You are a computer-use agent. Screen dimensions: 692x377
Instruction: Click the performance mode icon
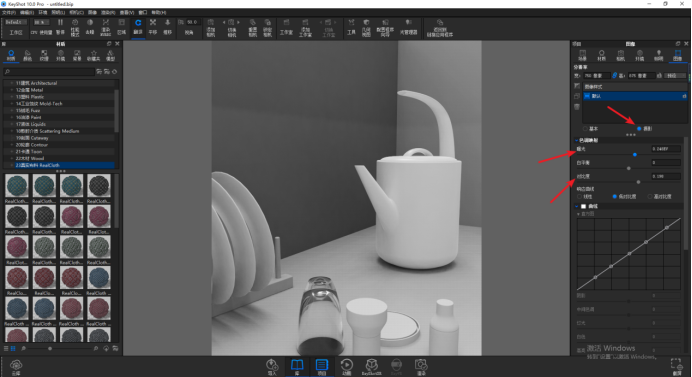click(x=75, y=23)
